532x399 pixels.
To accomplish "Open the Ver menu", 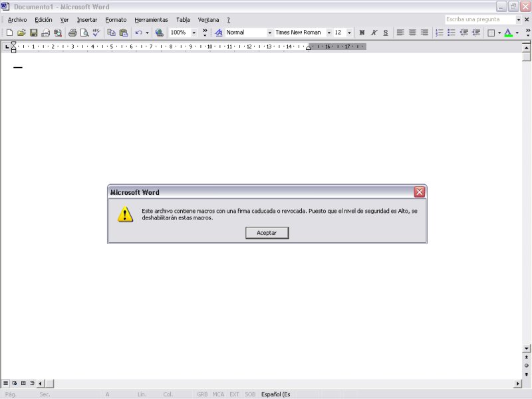I will [x=65, y=20].
